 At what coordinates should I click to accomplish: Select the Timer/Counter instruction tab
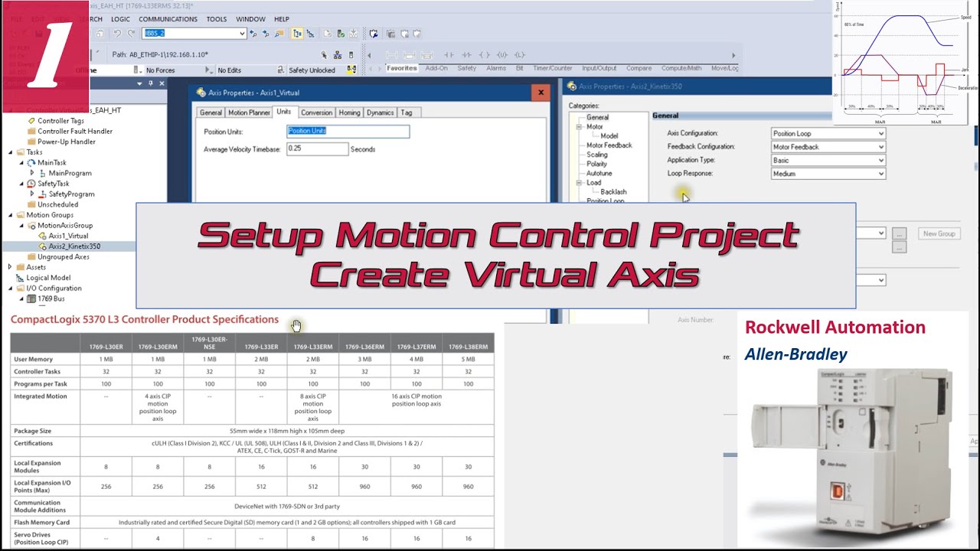point(553,68)
